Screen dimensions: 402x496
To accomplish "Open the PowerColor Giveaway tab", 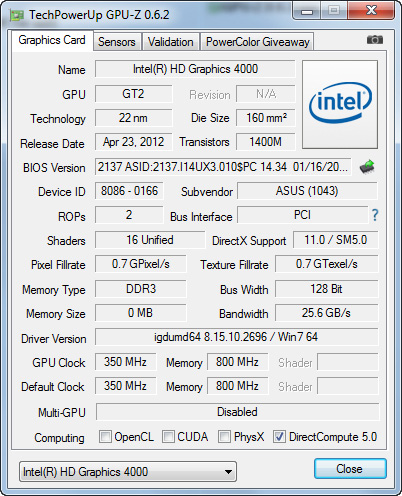I will click(x=258, y=42).
